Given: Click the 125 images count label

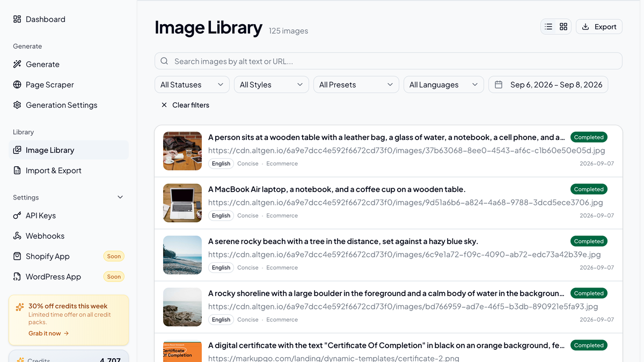Looking at the screenshot, I should (288, 31).
